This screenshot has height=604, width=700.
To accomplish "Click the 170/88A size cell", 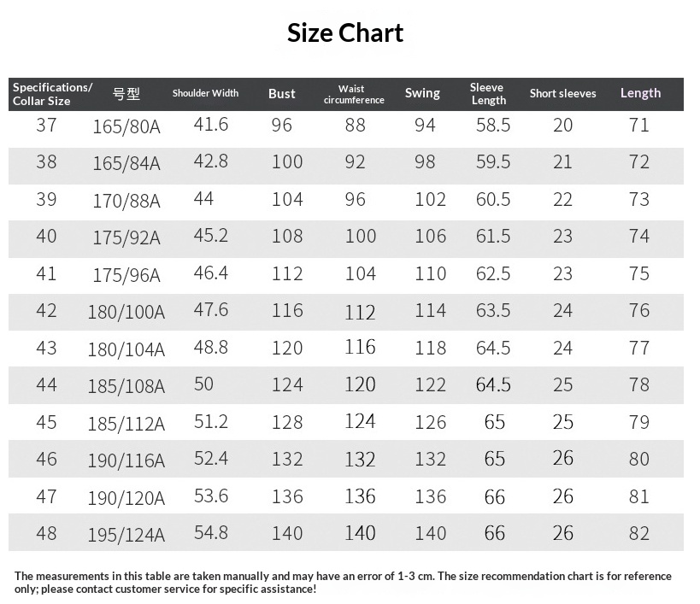I will [126, 201].
